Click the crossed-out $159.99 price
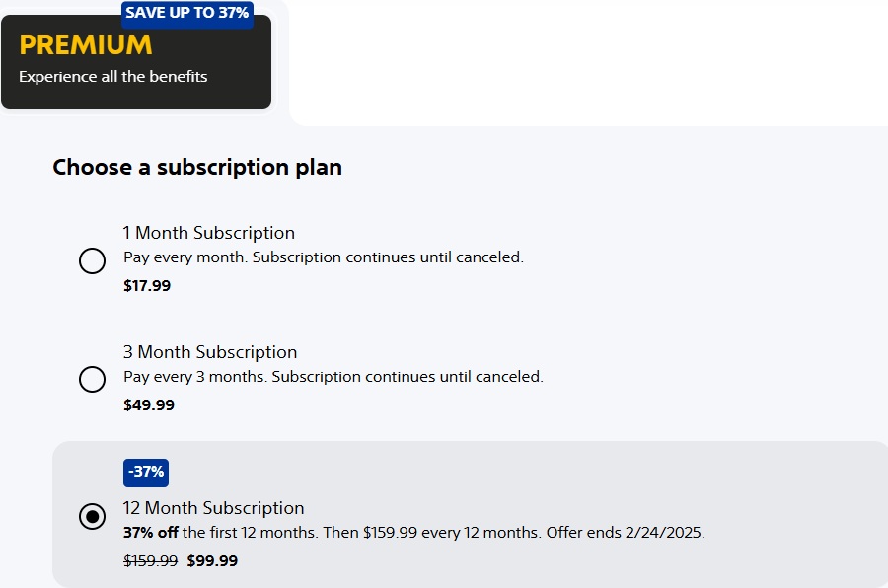Screen dimensions: 888x588 [x=150, y=561]
